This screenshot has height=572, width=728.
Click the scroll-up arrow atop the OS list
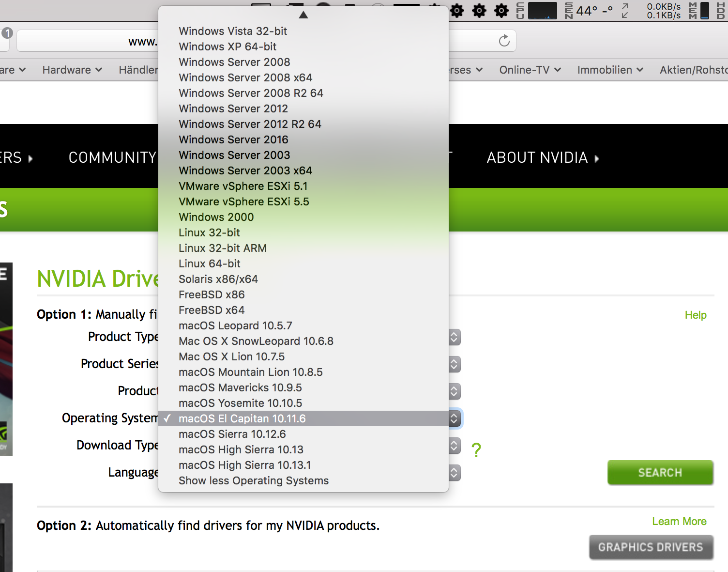(x=303, y=15)
